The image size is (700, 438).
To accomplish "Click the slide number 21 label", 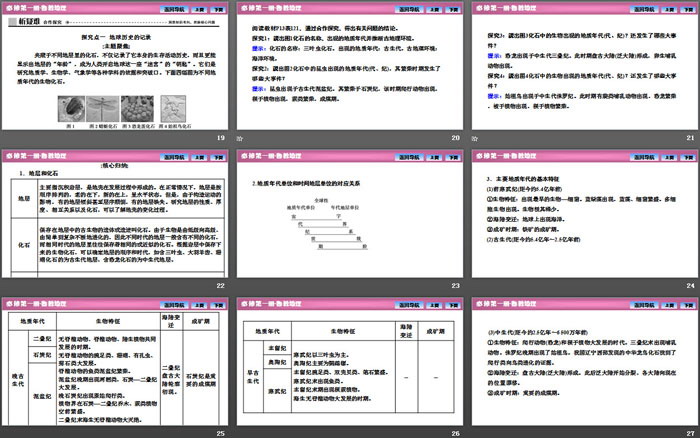I will (691, 137).
